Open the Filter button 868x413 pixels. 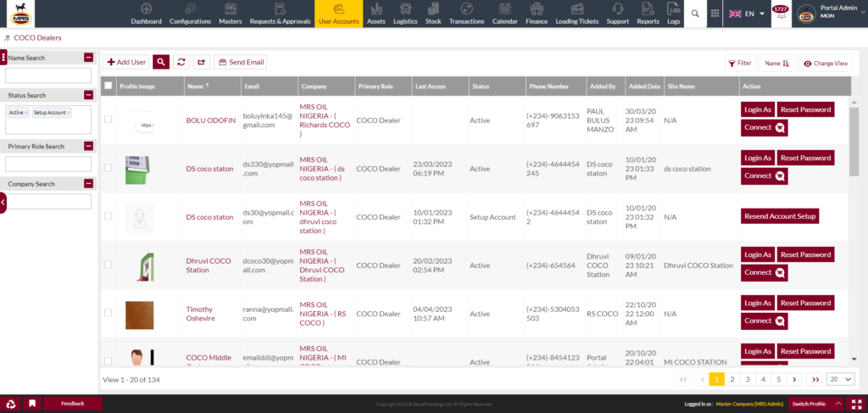point(739,63)
